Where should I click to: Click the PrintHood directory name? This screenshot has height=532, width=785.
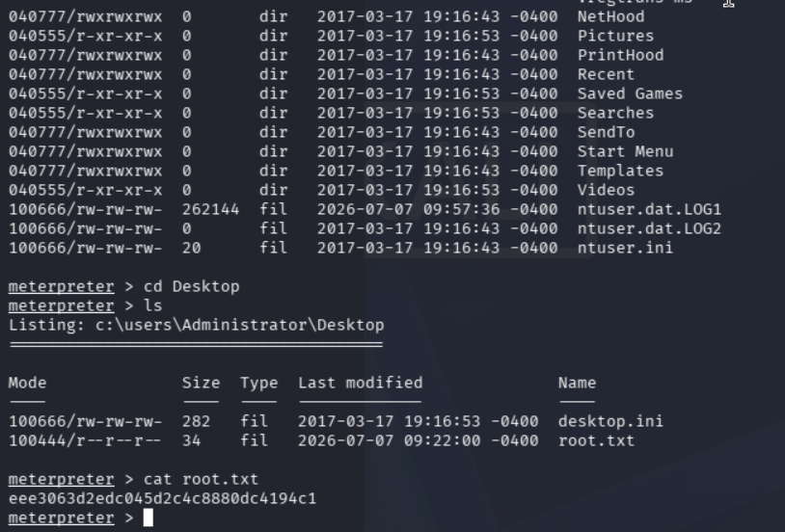[620, 55]
